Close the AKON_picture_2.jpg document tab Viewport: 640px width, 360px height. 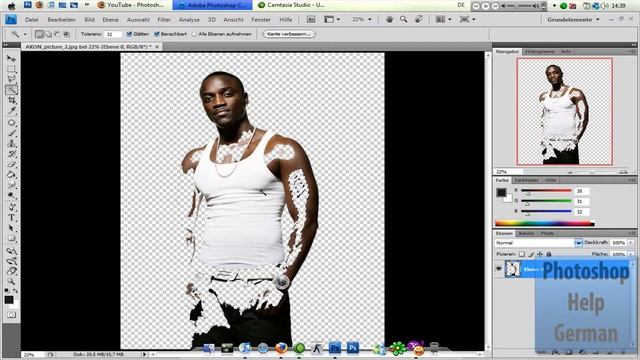157,47
